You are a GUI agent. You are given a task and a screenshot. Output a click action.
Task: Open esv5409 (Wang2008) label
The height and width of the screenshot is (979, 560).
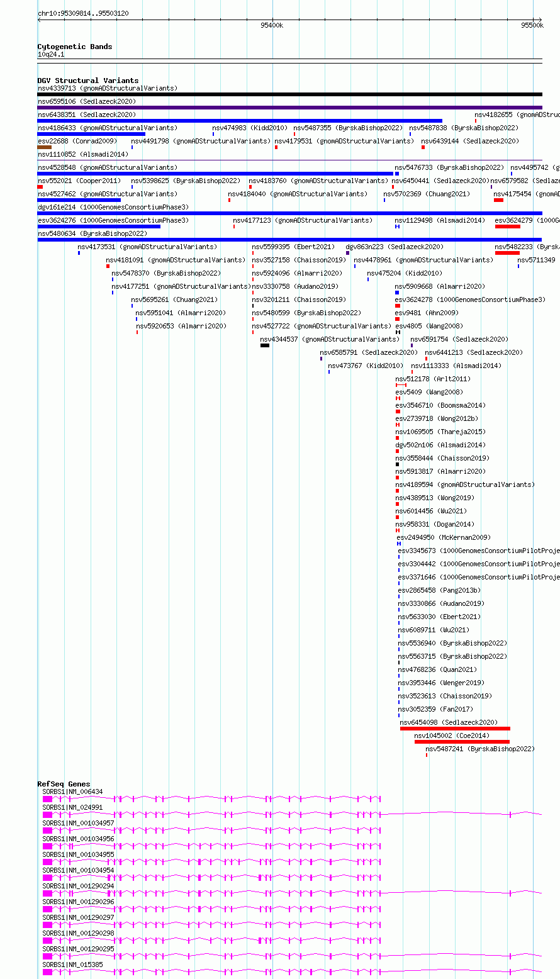click(x=429, y=392)
